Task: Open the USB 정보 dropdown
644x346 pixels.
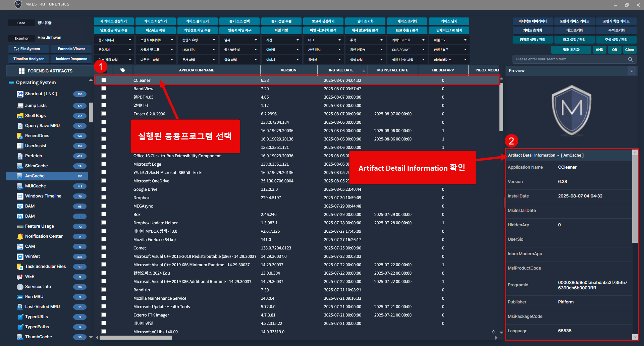Action: coord(198,50)
